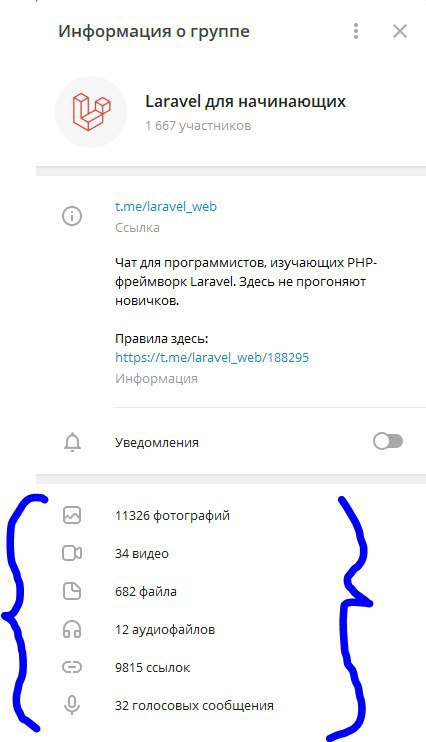Close the group info panel
Viewport: 426px width, 742px height.
pyautogui.click(x=400, y=31)
